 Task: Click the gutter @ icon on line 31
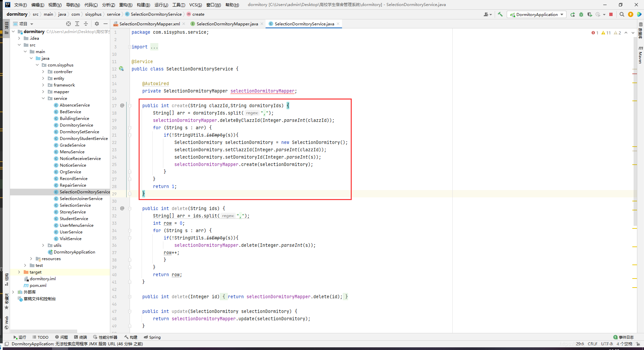tap(122, 208)
